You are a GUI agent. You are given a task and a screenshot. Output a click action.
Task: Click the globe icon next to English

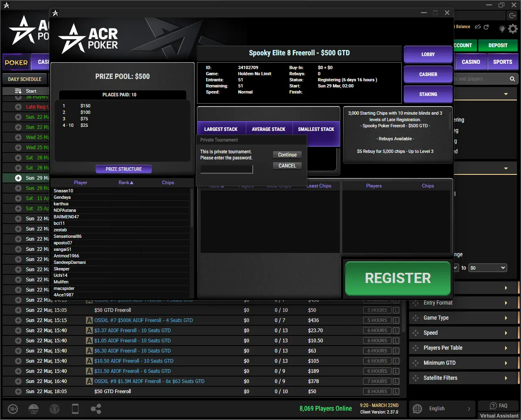(417, 409)
